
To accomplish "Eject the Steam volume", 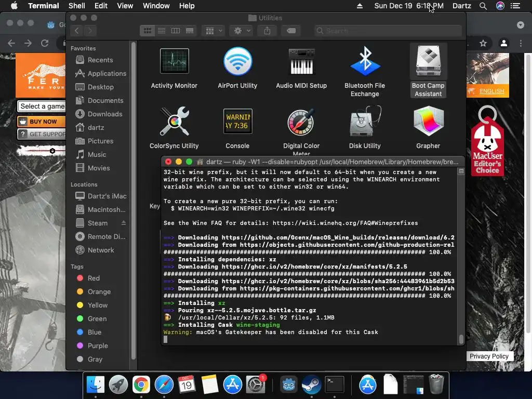I will tap(124, 223).
